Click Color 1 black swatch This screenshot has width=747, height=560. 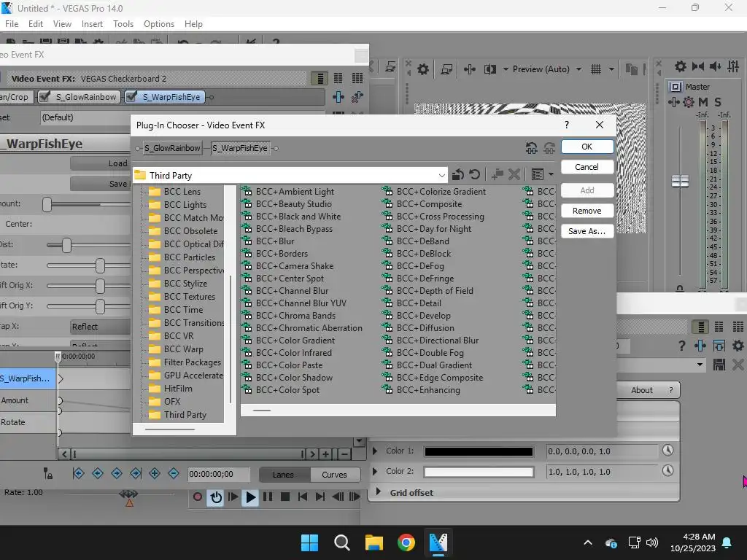479,451
